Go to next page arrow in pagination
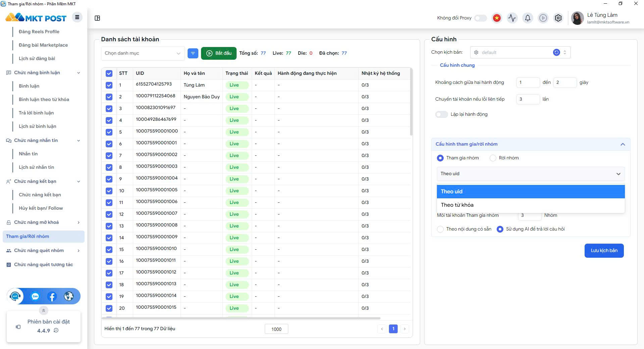The height and width of the screenshot is (349, 644). [x=405, y=329]
